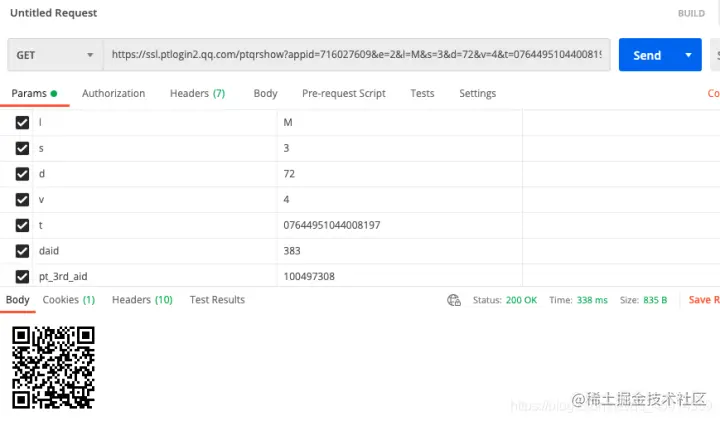Click the 'd' parameter key cell
Viewport: 720px width, 421px height.
click(155, 174)
